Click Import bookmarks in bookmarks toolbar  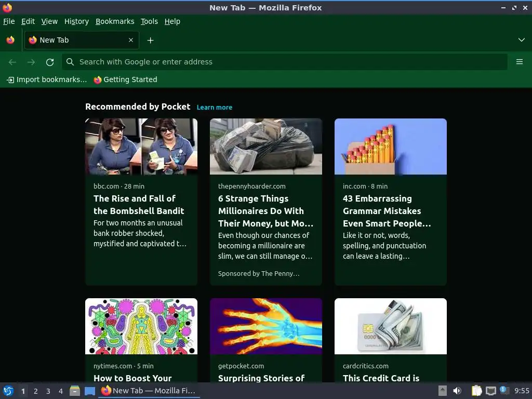pyautogui.click(x=47, y=79)
